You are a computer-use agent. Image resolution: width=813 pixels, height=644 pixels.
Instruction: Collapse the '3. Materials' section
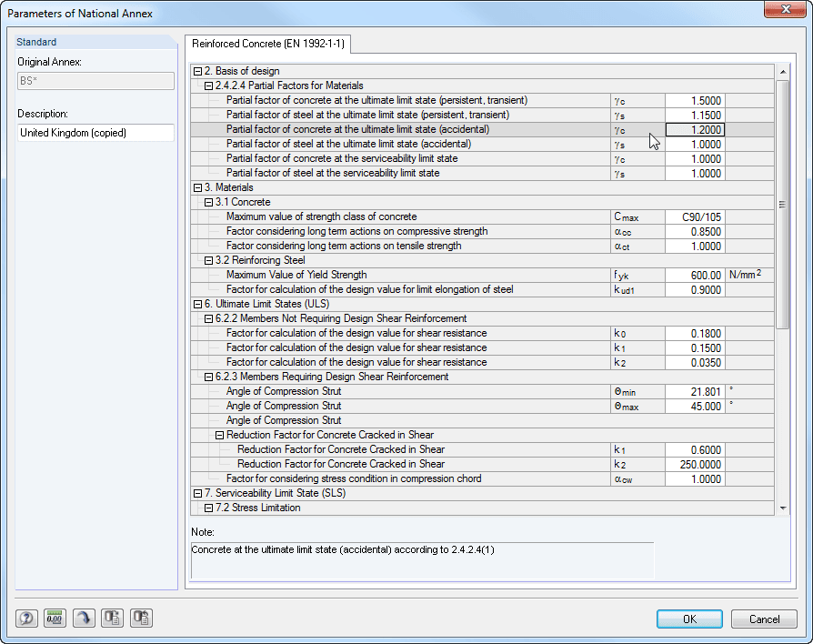tap(197, 187)
